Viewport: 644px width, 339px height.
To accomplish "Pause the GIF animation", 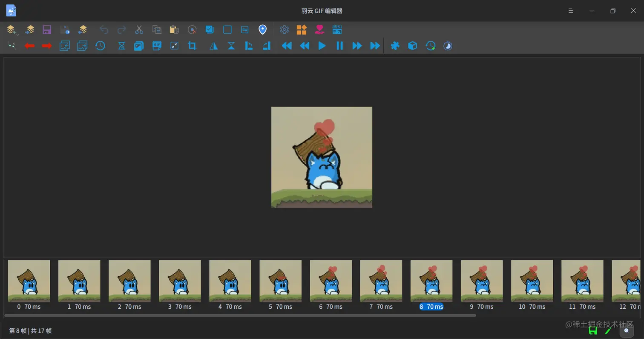I will (x=339, y=46).
